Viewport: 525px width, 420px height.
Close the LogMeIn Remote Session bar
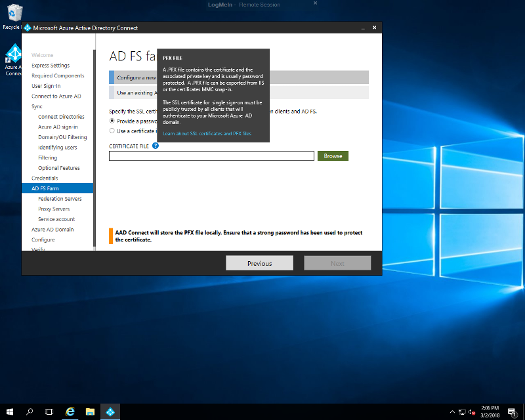click(x=315, y=3)
